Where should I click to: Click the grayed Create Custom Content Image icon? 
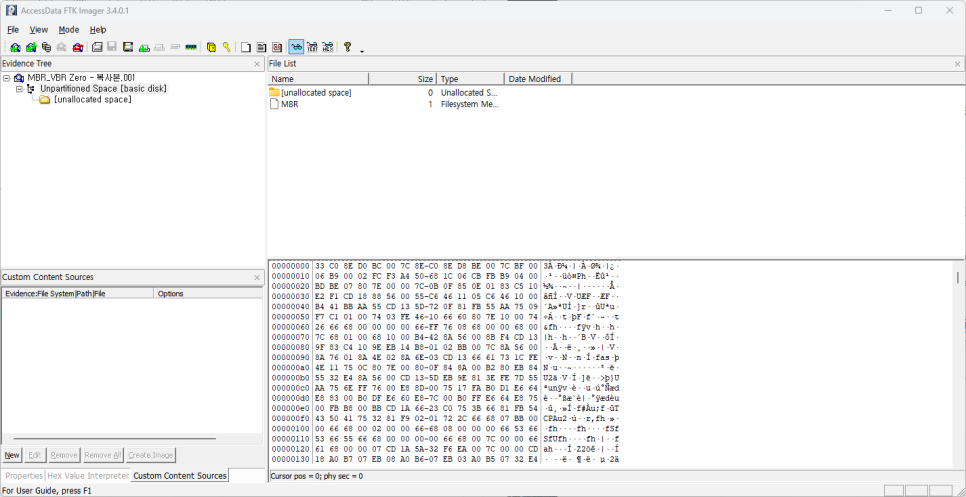(160, 47)
